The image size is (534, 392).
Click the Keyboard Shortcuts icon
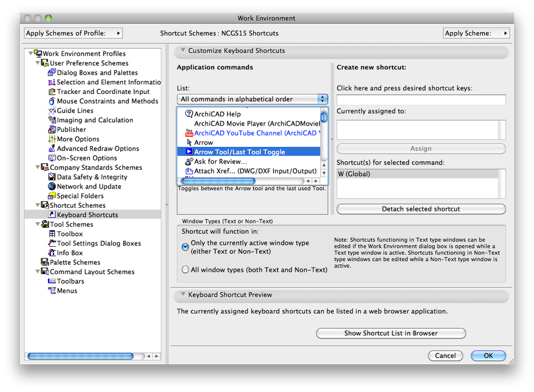pyautogui.click(x=52, y=214)
